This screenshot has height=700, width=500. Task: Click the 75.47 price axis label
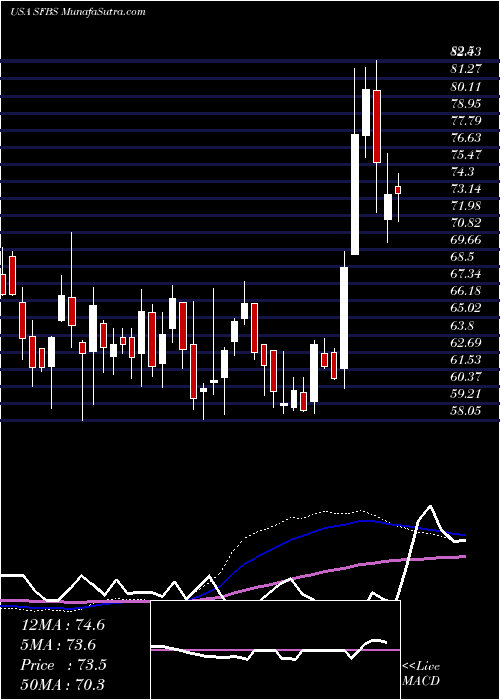(466, 154)
